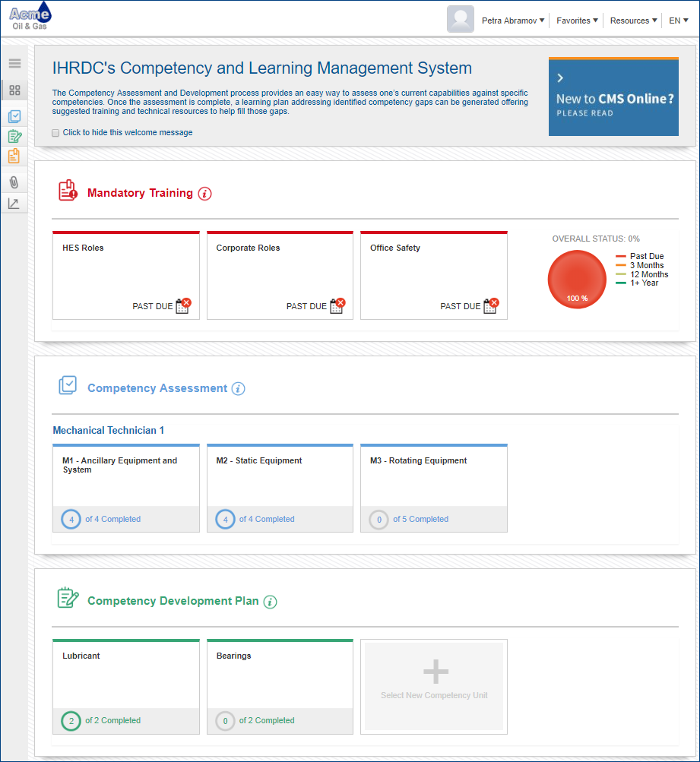Open the EN language dropdown

tap(679, 21)
